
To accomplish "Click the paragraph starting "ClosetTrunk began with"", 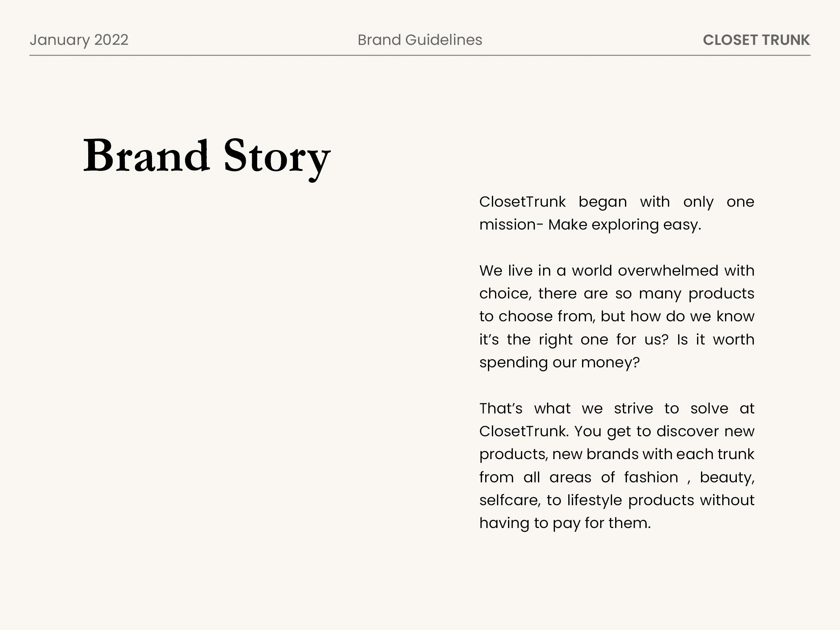I will coord(616,213).
